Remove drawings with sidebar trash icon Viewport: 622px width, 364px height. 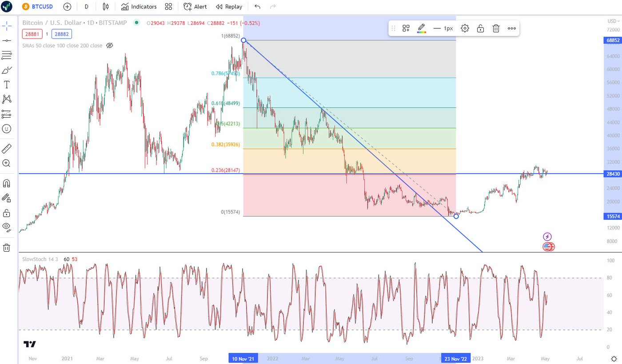click(7, 248)
